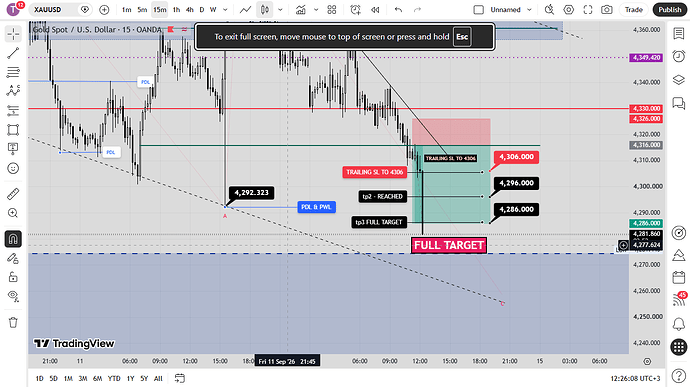Open the Unnamed layout dropdown

pos(511,9)
